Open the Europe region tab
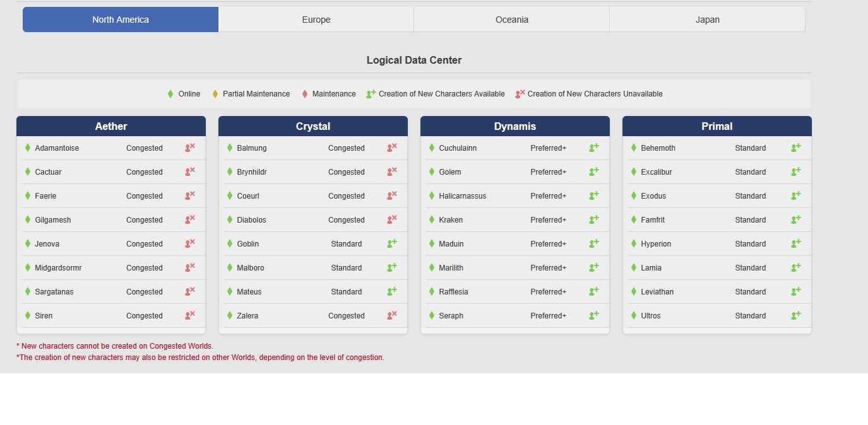 (x=316, y=20)
